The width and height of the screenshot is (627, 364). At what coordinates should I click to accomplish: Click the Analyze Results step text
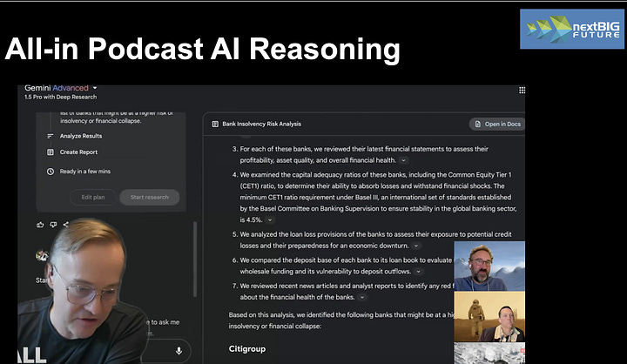81,136
